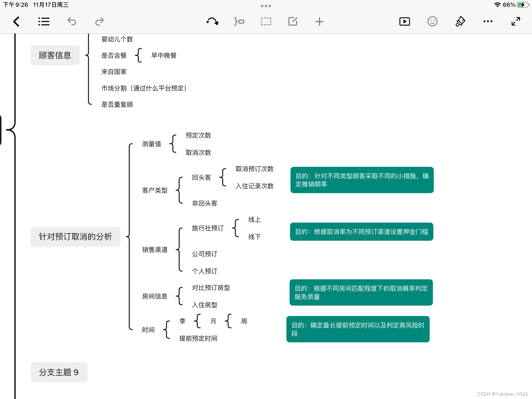This screenshot has height=399, width=532.
Task: Select the 婴幼儿个数 subtopic
Action: coord(117,39)
